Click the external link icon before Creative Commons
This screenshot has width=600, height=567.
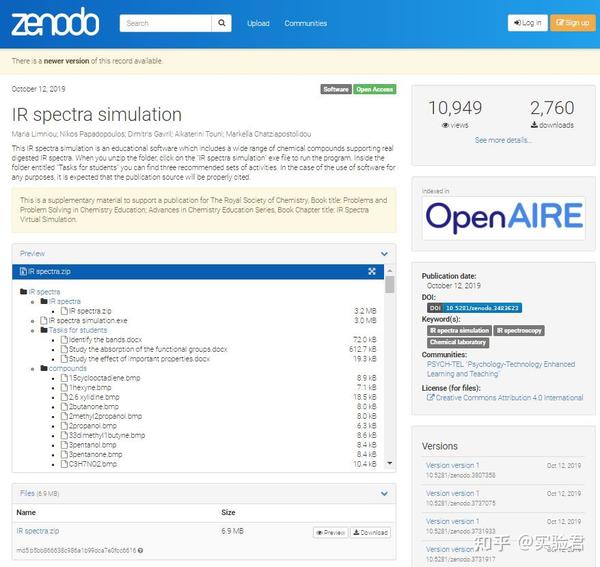click(x=430, y=397)
